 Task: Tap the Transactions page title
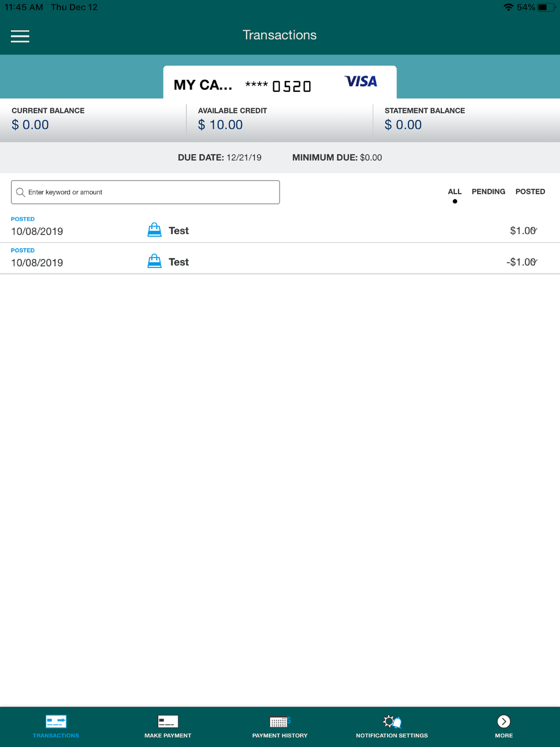point(280,35)
